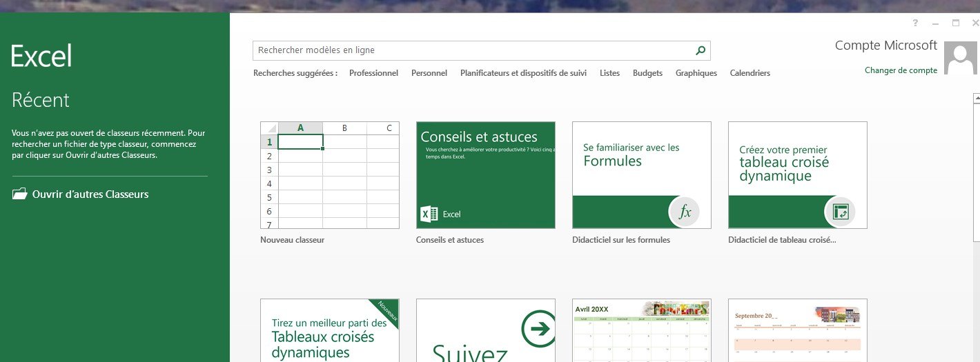Click the Didacticiel sur les formules caption

click(x=621, y=240)
